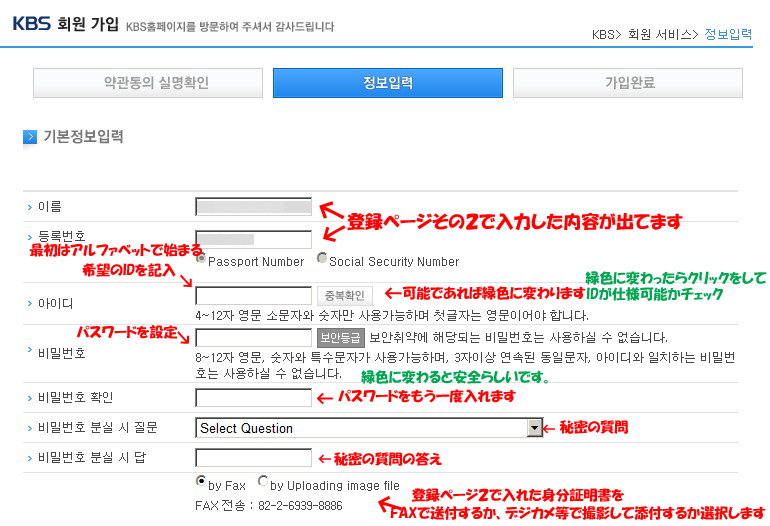
Task: Click the 보안등급 security level button
Action: [x=340, y=338]
